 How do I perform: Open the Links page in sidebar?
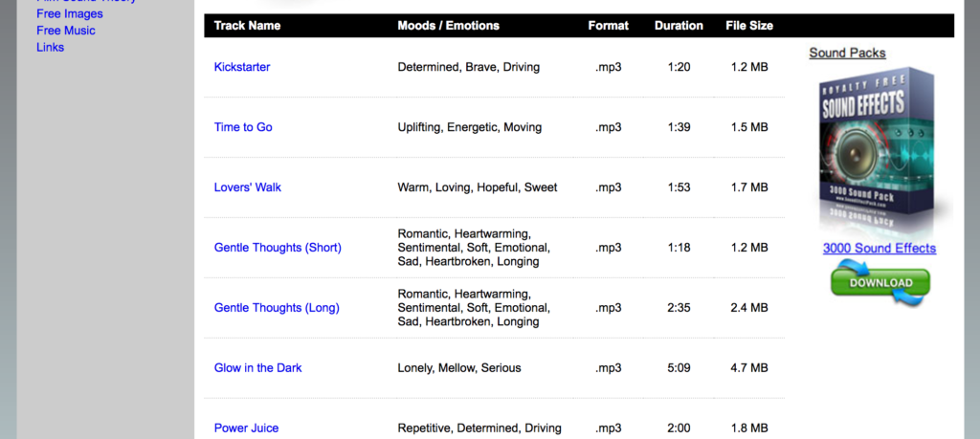[50, 48]
